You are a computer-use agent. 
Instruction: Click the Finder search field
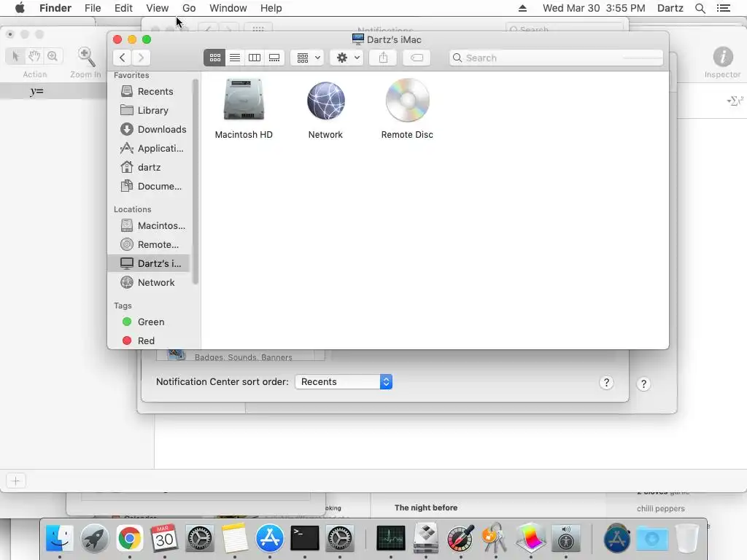(x=556, y=58)
